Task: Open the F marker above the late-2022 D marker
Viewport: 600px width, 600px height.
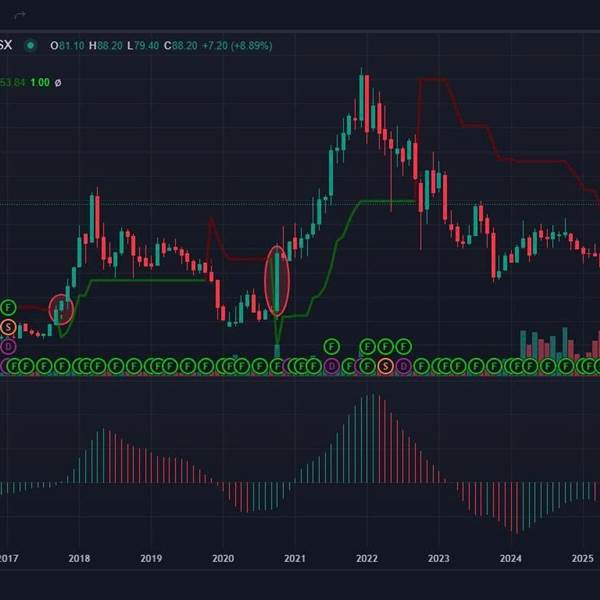Action: [403, 347]
